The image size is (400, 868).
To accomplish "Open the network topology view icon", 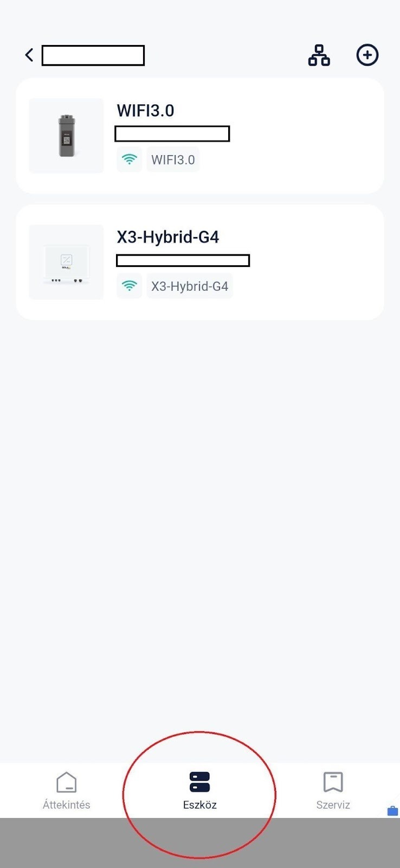I will click(319, 55).
